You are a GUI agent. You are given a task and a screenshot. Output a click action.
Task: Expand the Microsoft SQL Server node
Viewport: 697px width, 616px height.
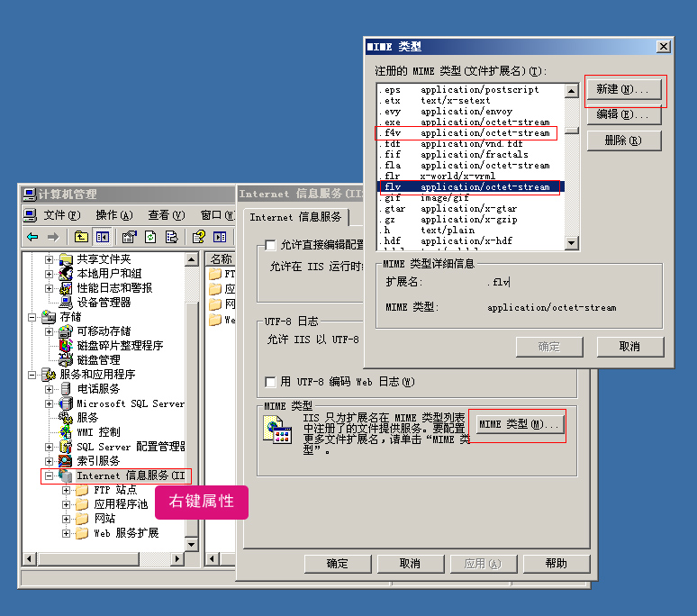click(50, 403)
